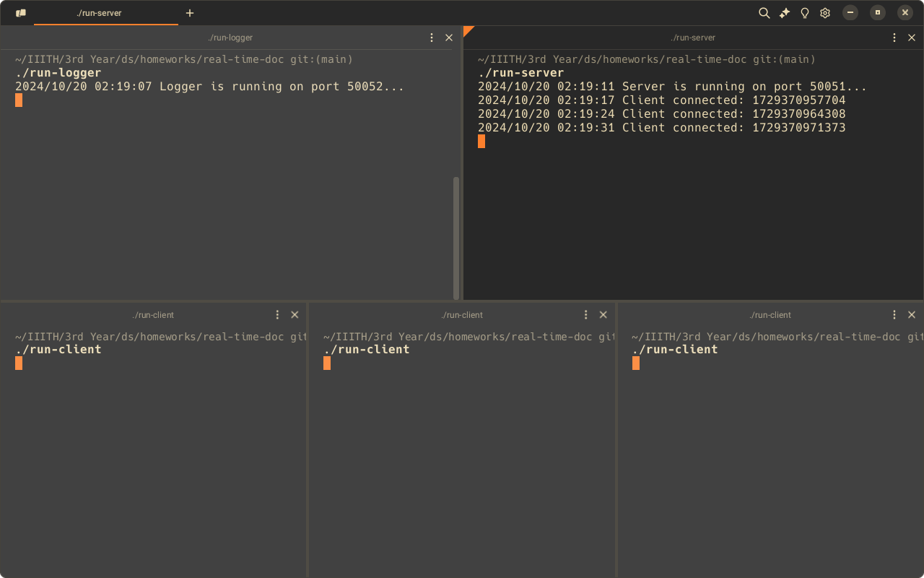The width and height of the screenshot is (924, 578).
Task: Minimize the terminal window
Action: point(850,12)
